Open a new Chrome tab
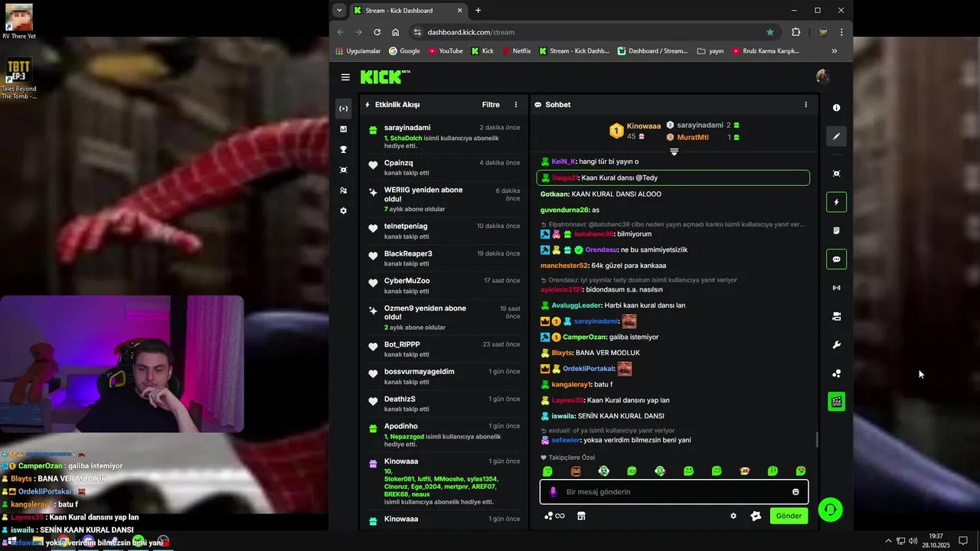 click(x=478, y=11)
